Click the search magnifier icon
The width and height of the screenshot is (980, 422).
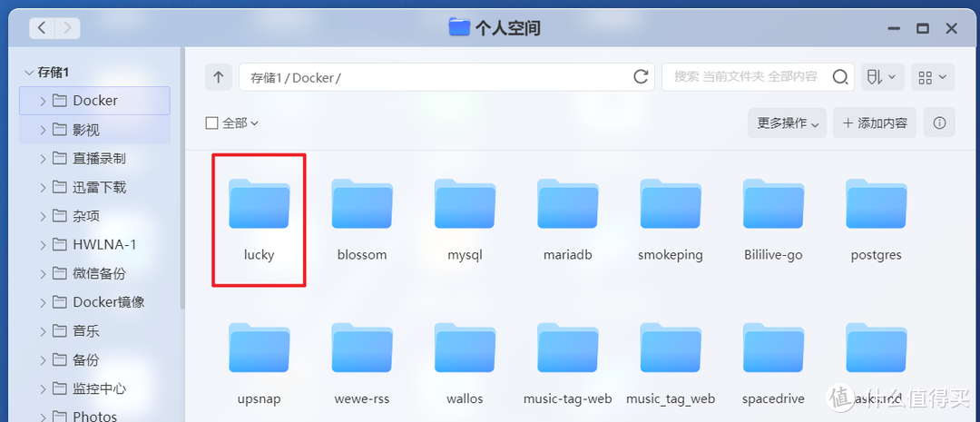[840, 77]
